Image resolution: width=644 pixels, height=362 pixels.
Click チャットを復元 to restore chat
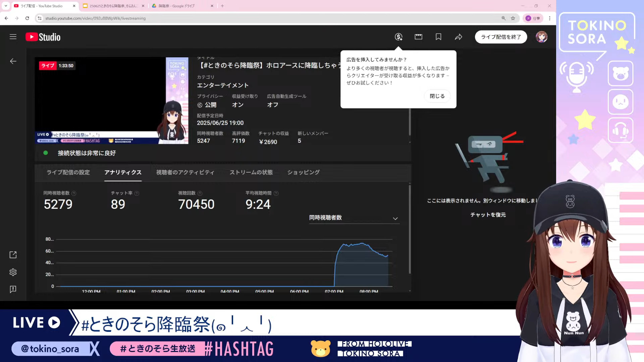point(488,215)
